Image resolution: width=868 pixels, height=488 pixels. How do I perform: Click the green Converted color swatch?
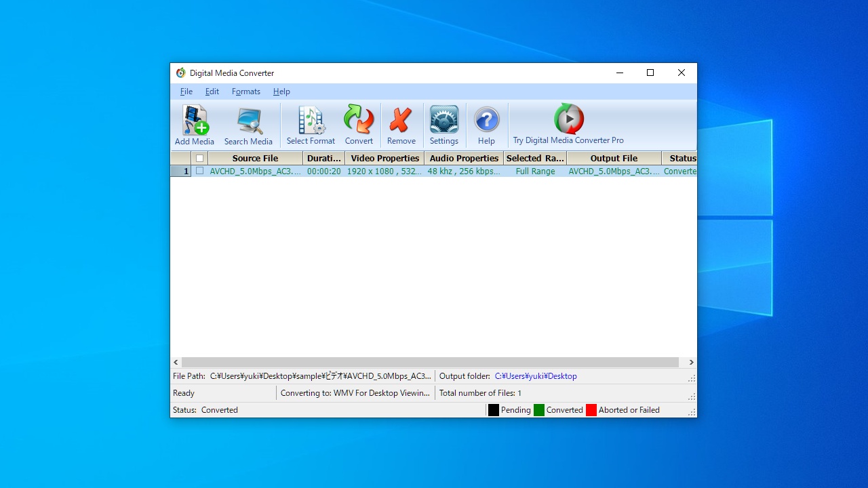[x=539, y=410]
